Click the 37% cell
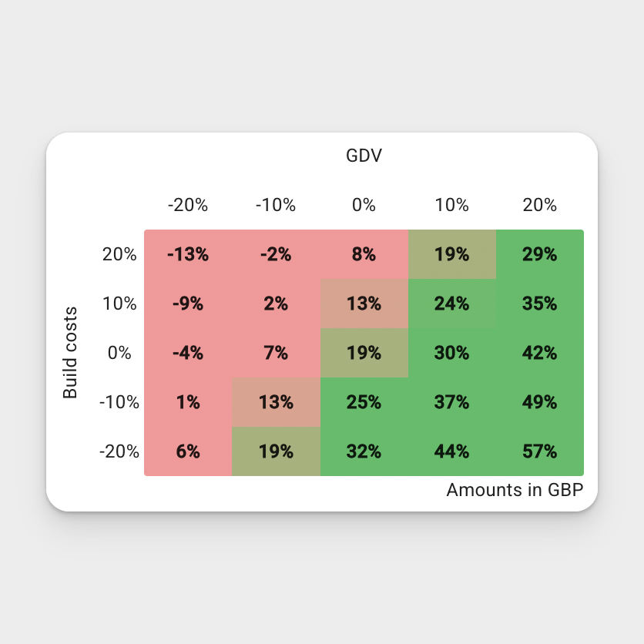The width and height of the screenshot is (644, 644). (x=451, y=402)
